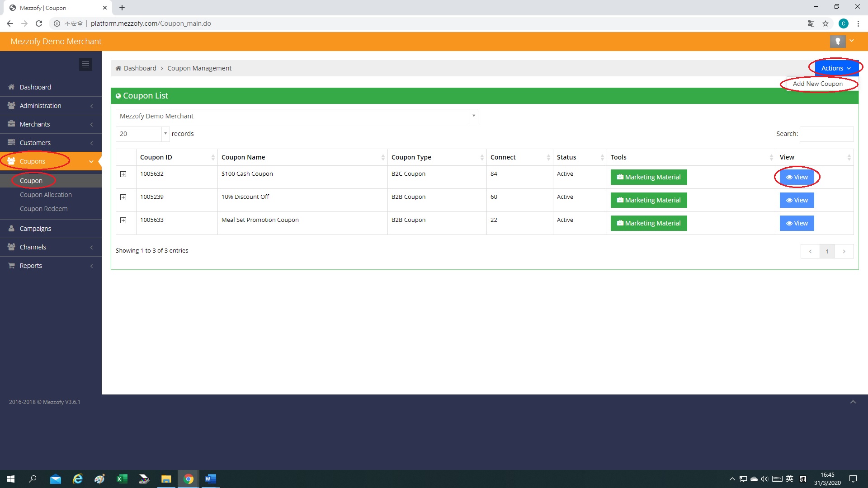Click the translate page icon in address bar
This screenshot has width=868, height=488.
click(811, 23)
